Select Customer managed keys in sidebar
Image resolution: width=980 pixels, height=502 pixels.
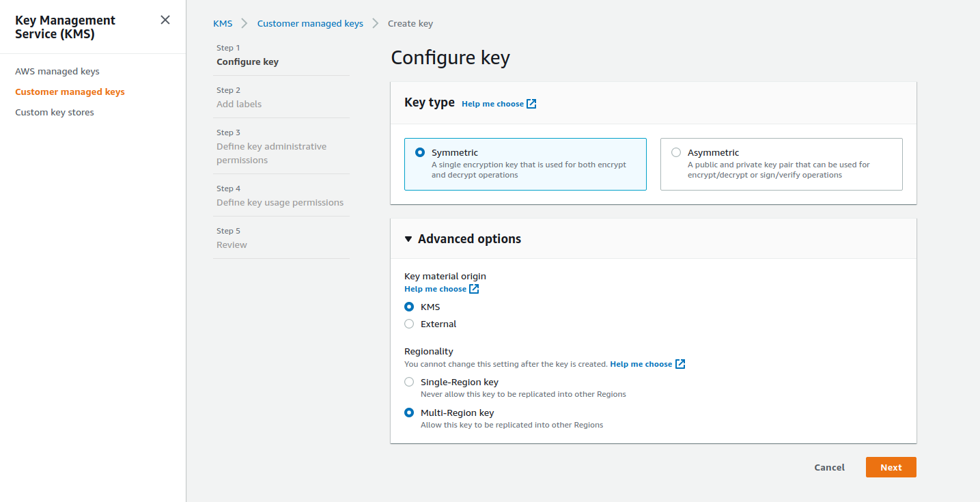click(x=70, y=92)
